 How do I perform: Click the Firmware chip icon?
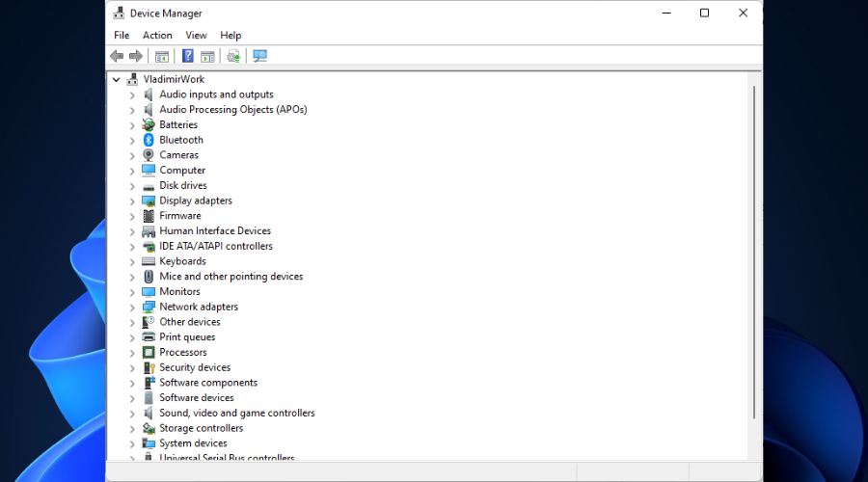point(149,216)
